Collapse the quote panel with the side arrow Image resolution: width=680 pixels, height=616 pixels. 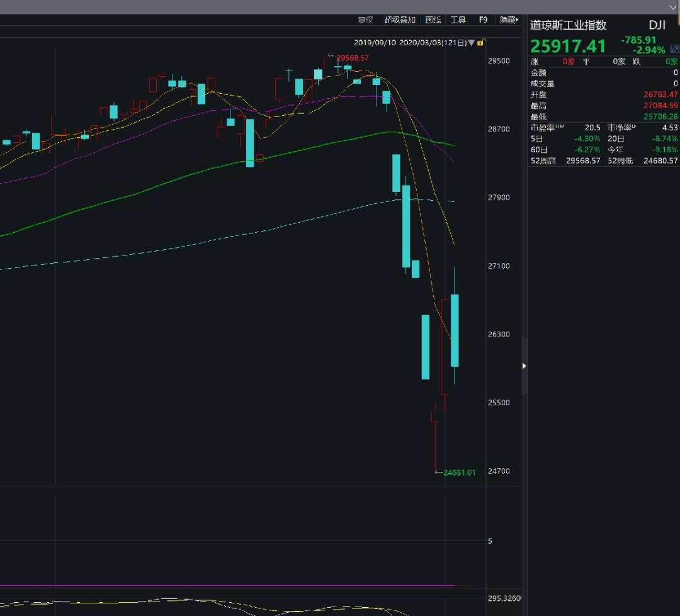[524, 366]
